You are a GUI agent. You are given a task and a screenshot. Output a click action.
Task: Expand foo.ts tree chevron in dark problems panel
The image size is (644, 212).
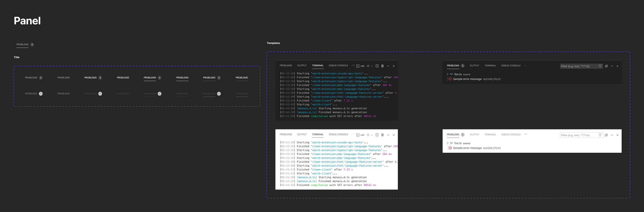448,74
